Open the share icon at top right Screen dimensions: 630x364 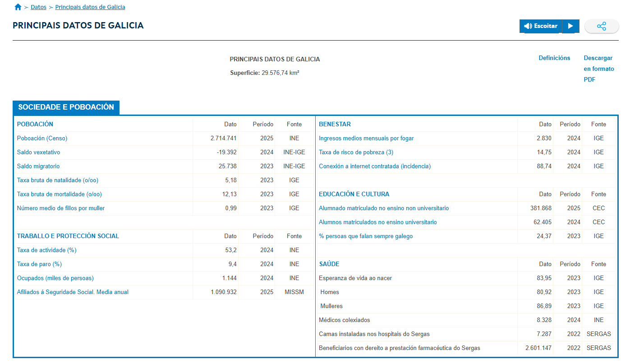[602, 26]
